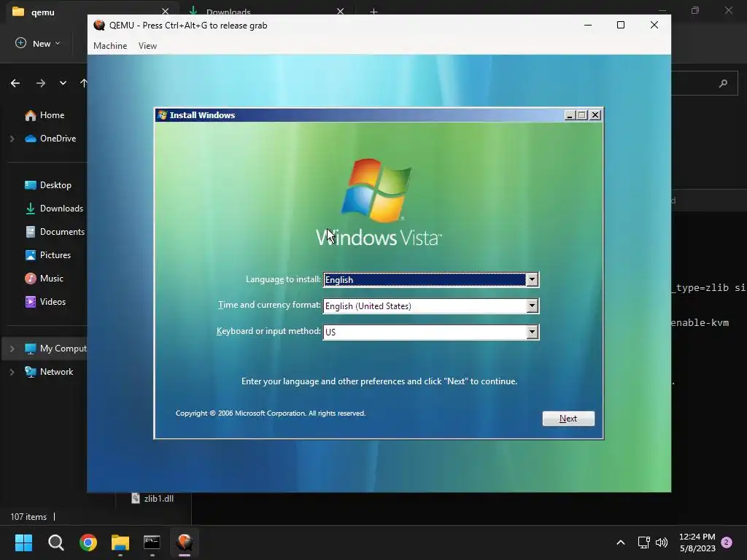Image resolution: width=747 pixels, height=560 pixels.
Task: Minimize the QEMU window
Action: (x=588, y=25)
